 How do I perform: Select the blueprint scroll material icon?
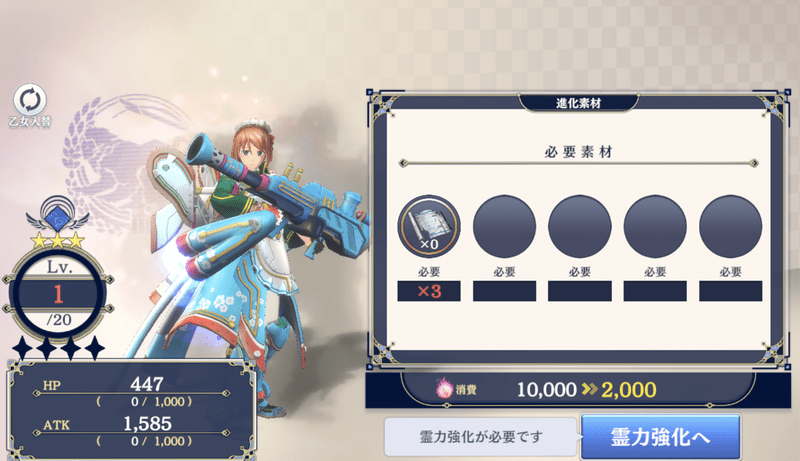coord(429,226)
